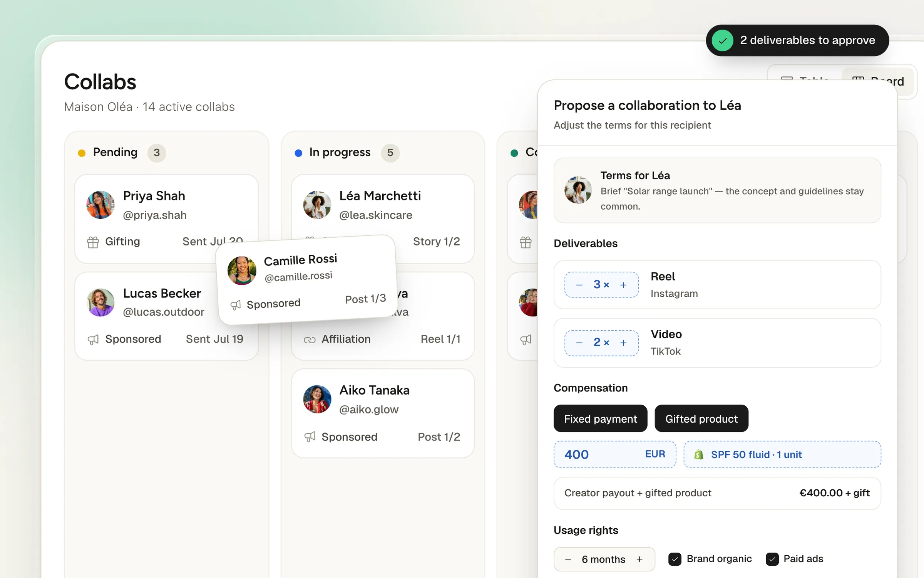
Task: Click 'Reel 1/1' on the Affiliation card
Action: (x=440, y=339)
